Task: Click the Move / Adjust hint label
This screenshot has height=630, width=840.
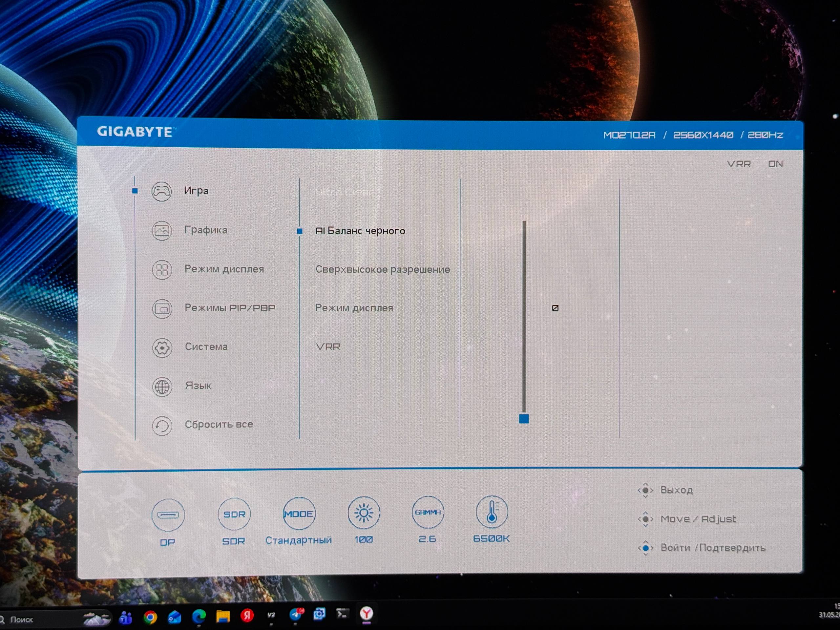Action: [698, 519]
